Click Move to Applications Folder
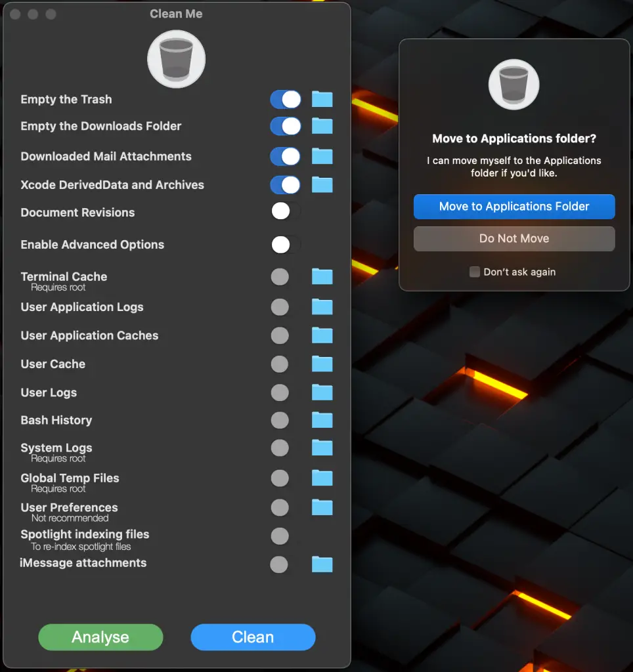Screen dimensions: 633x672 [514, 207]
